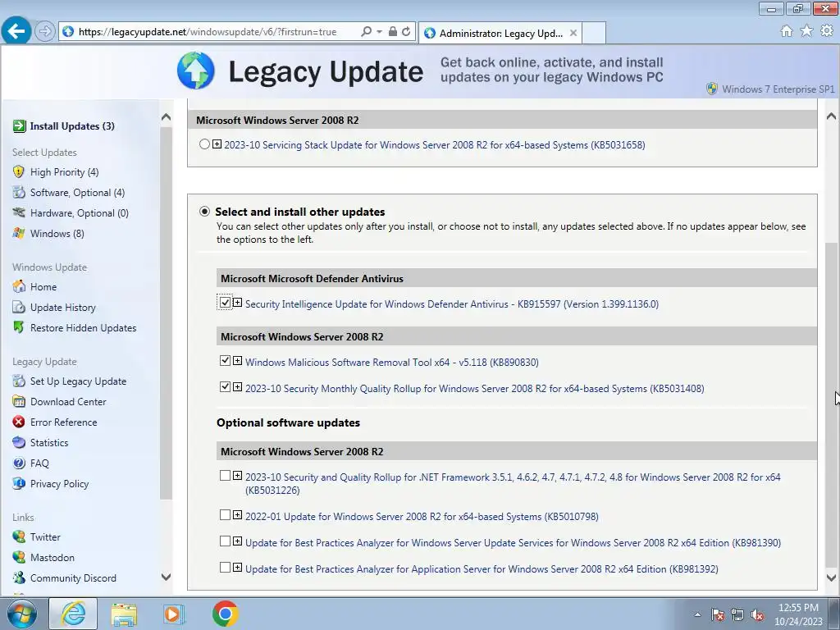Click the Legacy Update globe logo
Image resolution: width=840 pixels, height=630 pixels.
click(196, 71)
